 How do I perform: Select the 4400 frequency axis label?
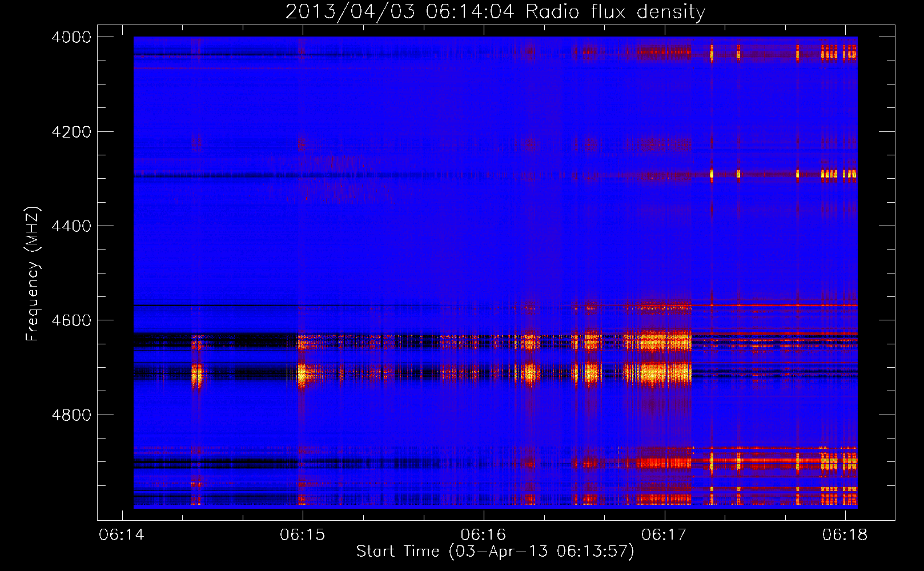[71, 226]
